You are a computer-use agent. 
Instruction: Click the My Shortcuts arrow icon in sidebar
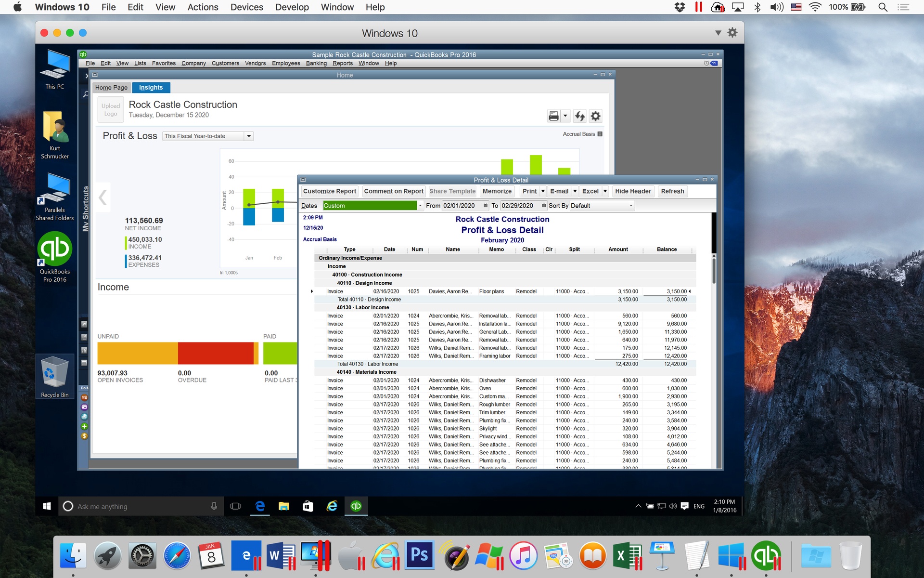pos(84,325)
